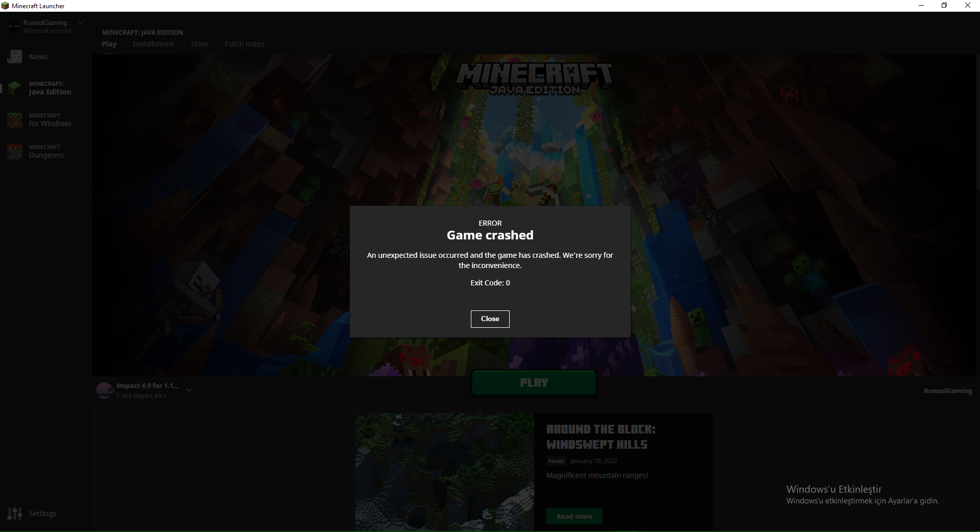Open the Skins tab
Image resolution: width=980 pixels, height=532 pixels.
coord(199,44)
